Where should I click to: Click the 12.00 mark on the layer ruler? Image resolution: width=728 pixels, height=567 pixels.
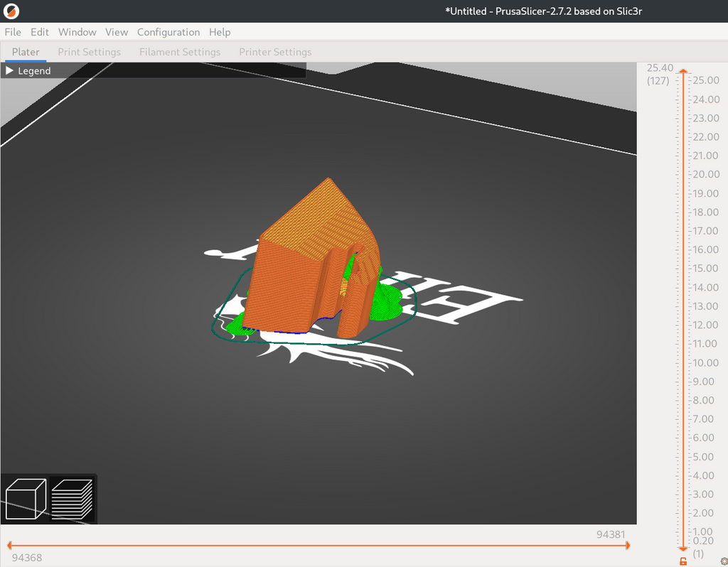click(706, 325)
